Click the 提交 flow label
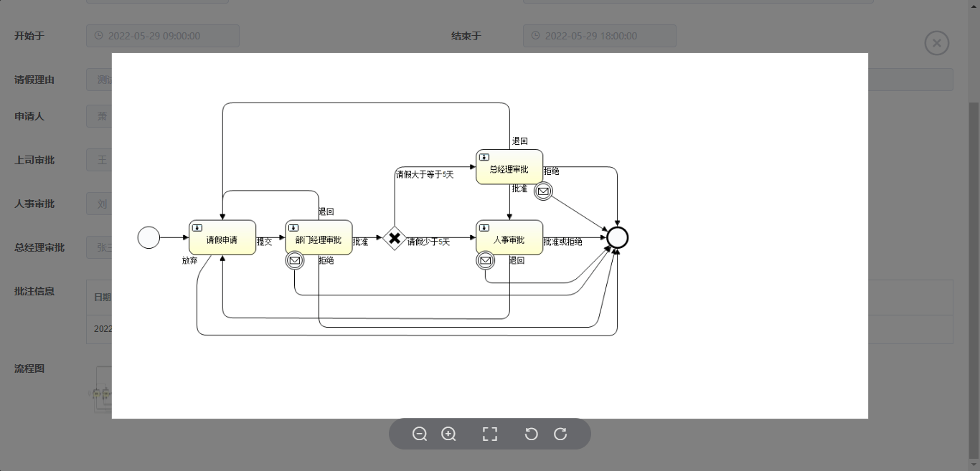The image size is (980, 471). [x=265, y=242]
